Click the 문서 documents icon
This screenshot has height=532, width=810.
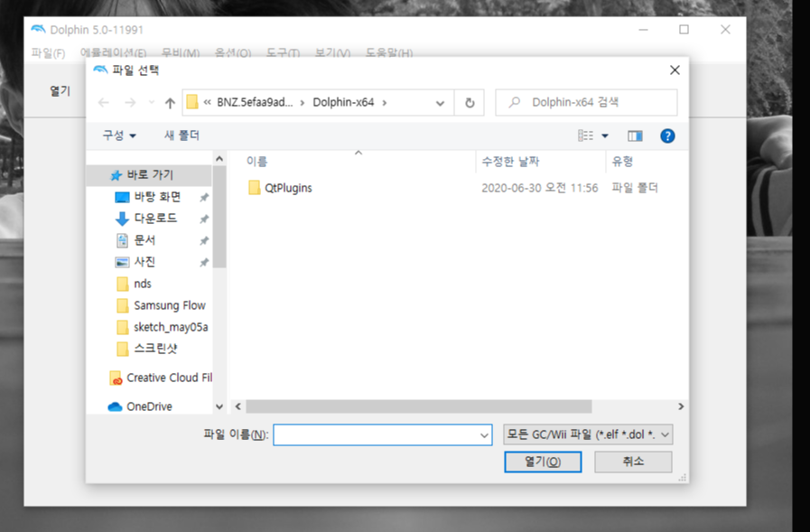122,240
